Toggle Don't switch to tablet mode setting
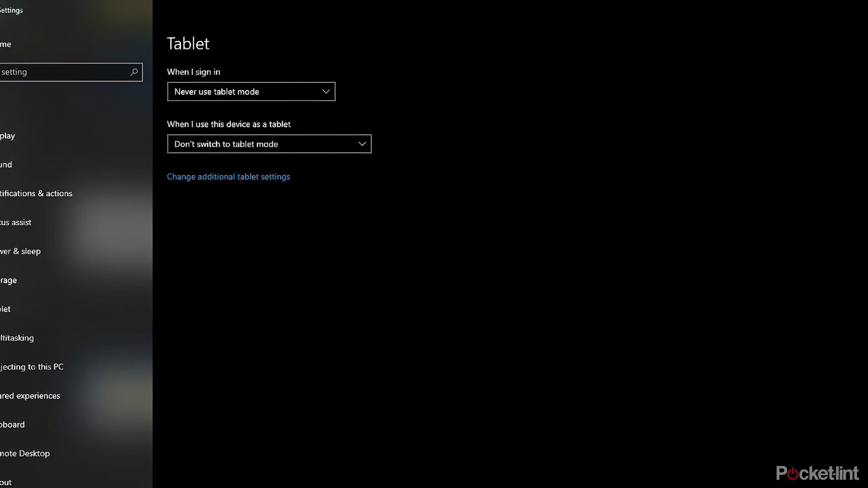 269,144
